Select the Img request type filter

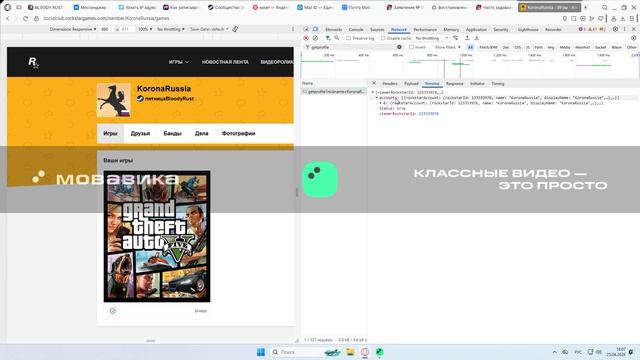(551, 47)
